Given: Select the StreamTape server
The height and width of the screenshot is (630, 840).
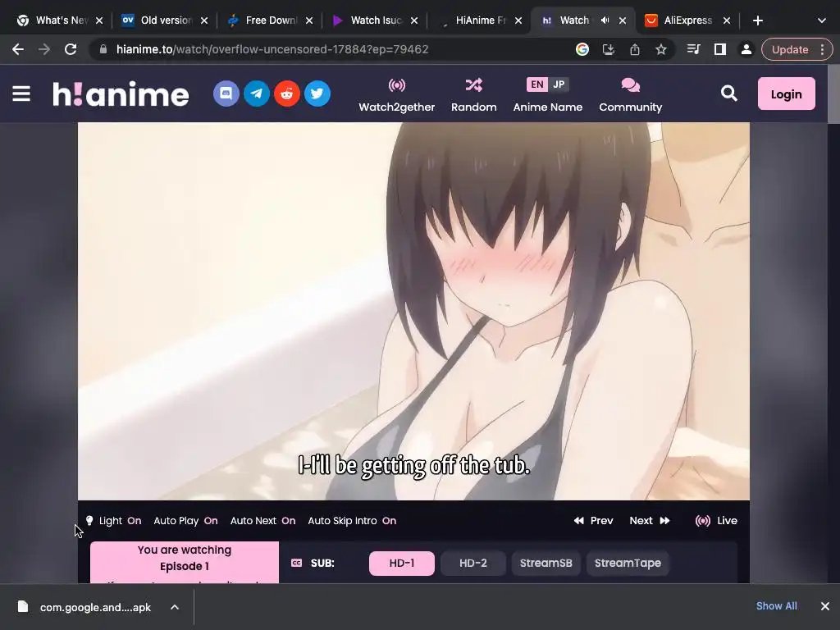Looking at the screenshot, I should (x=628, y=563).
